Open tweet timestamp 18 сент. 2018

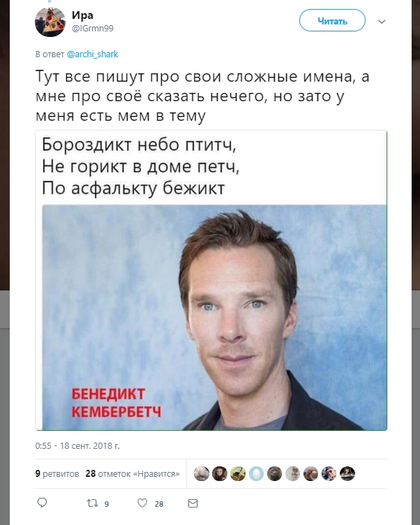77,445
